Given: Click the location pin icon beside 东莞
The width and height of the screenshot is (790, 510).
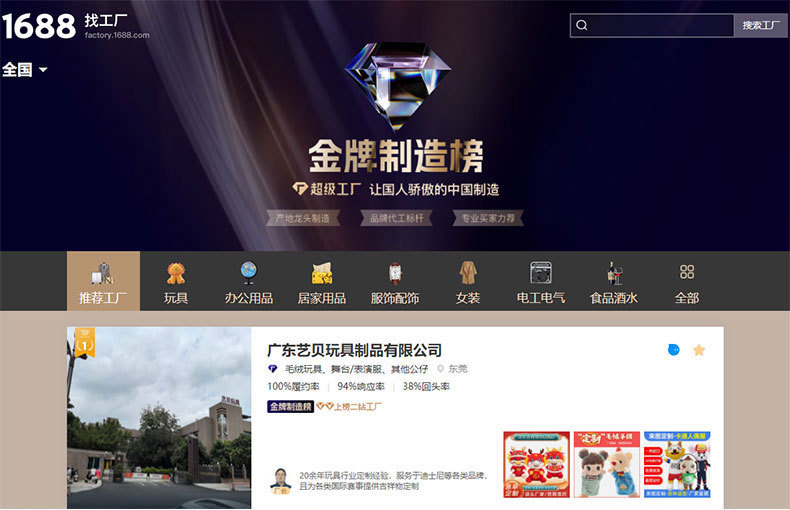Looking at the screenshot, I should [440, 369].
